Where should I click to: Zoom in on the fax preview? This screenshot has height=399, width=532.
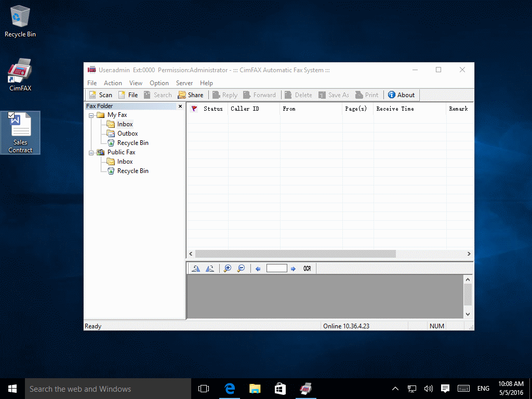228,269
